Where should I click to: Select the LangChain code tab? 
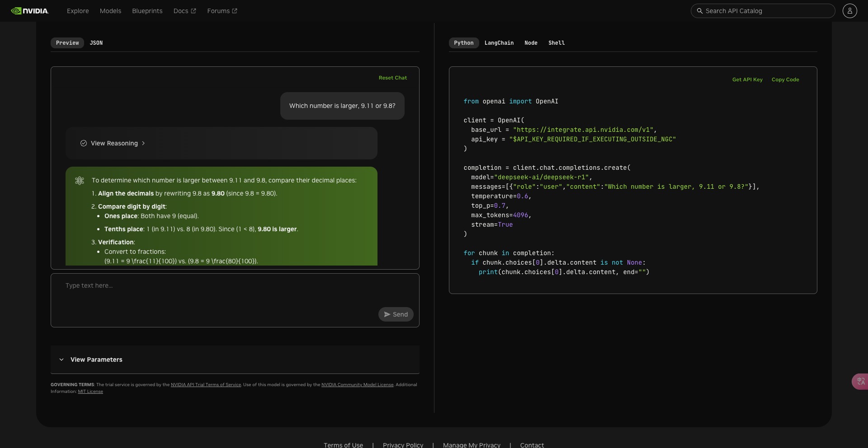tap(499, 43)
